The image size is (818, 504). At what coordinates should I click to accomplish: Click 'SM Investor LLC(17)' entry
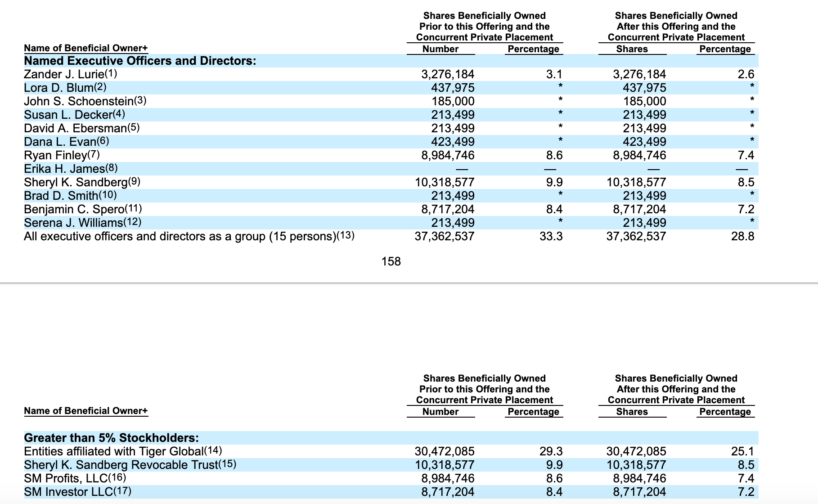pos(77,491)
